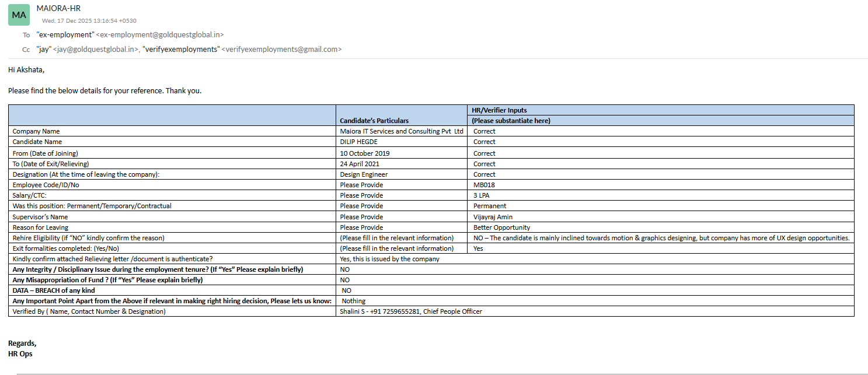Click the 'Design Engineer' designation cell
This screenshot has width=868, height=375.
click(403, 174)
